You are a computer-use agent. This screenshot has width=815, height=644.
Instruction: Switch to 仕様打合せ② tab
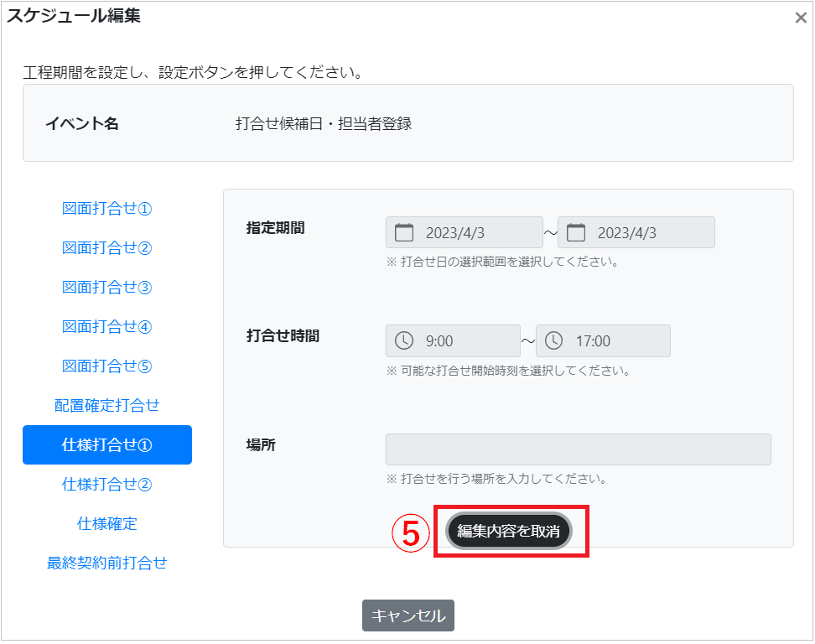point(106,485)
